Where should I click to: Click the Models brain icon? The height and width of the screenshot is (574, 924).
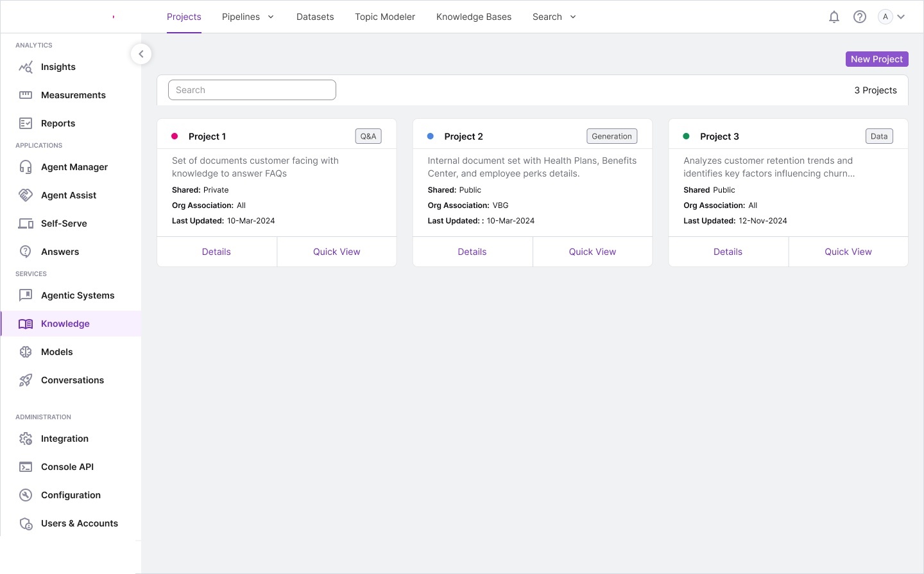tap(26, 352)
